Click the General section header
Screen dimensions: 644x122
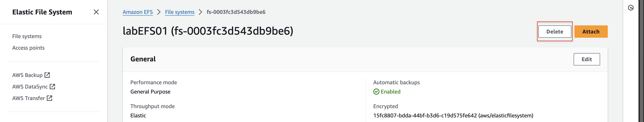[x=143, y=59]
